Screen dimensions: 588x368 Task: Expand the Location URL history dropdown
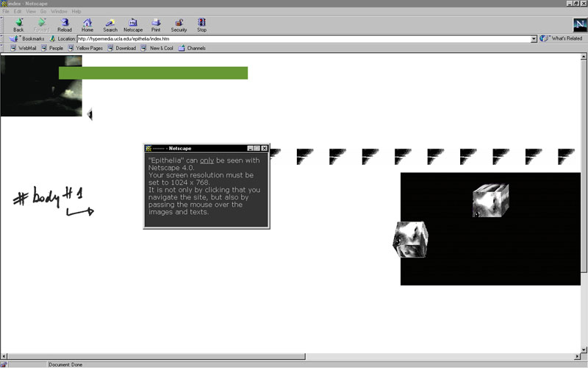(534, 38)
